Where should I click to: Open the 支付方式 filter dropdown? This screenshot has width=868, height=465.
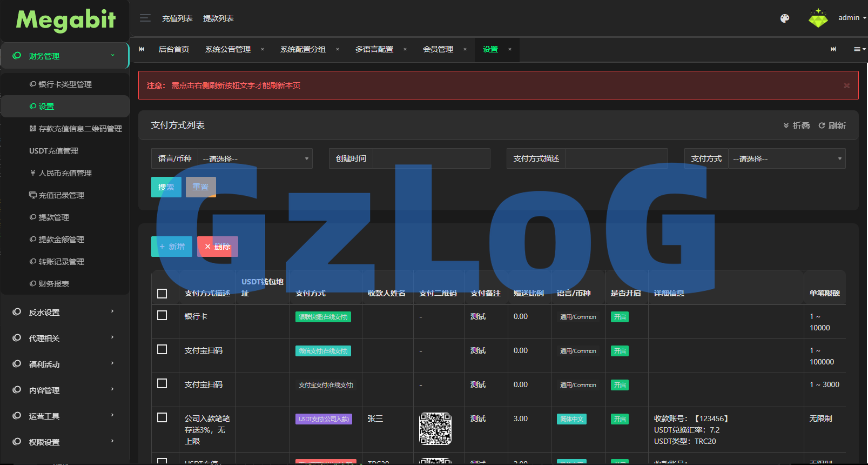pyautogui.click(x=786, y=159)
